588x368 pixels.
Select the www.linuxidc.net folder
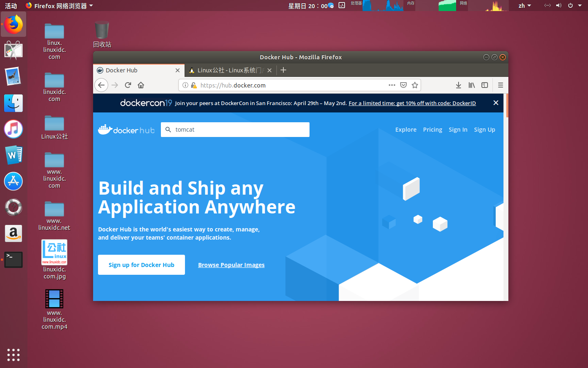pos(54,215)
